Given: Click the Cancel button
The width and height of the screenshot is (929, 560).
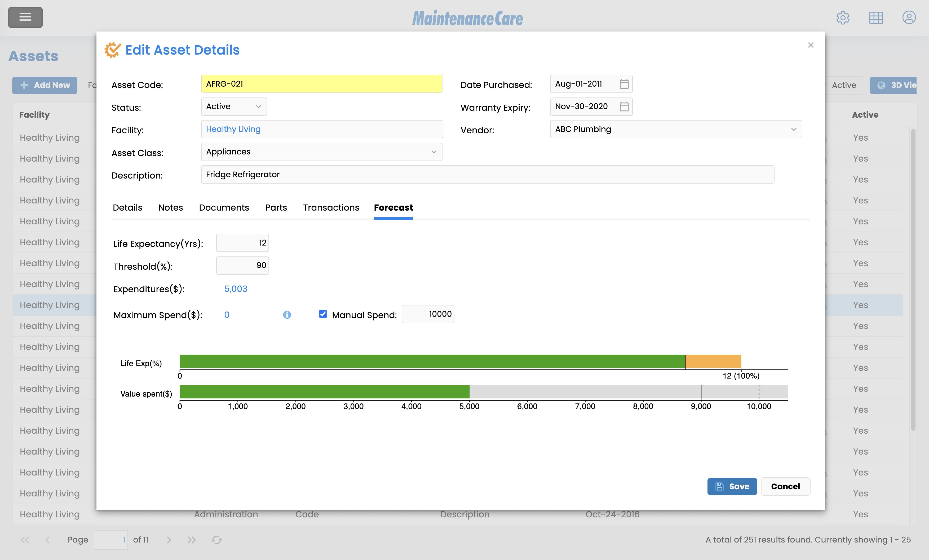Looking at the screenshot, I should coord(785,486).
